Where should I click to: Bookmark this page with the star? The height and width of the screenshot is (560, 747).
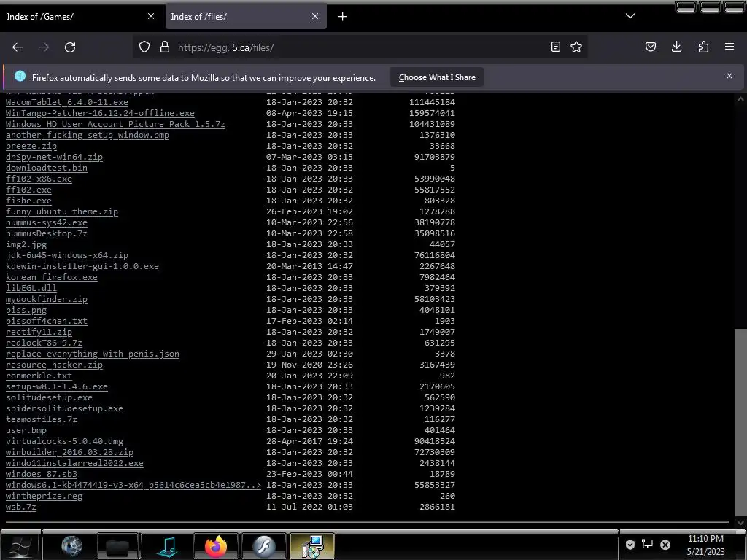coord(576,47)
